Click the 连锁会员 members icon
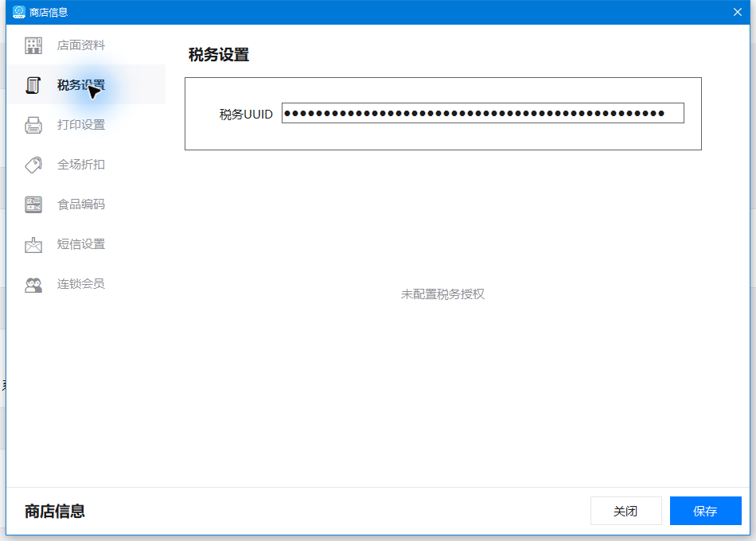 (x=33, y=285)
